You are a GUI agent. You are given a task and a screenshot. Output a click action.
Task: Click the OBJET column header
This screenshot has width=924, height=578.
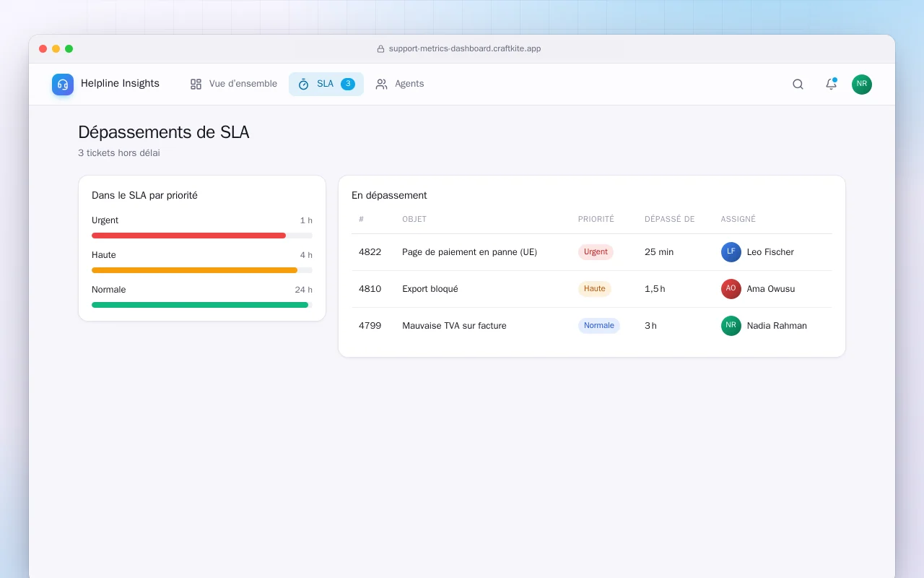(x=414, y=219)
